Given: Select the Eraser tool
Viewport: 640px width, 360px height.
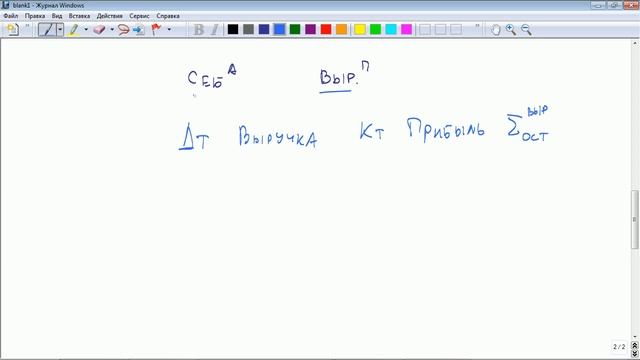Looking at the screenshot, I should [x=99, y=29].
